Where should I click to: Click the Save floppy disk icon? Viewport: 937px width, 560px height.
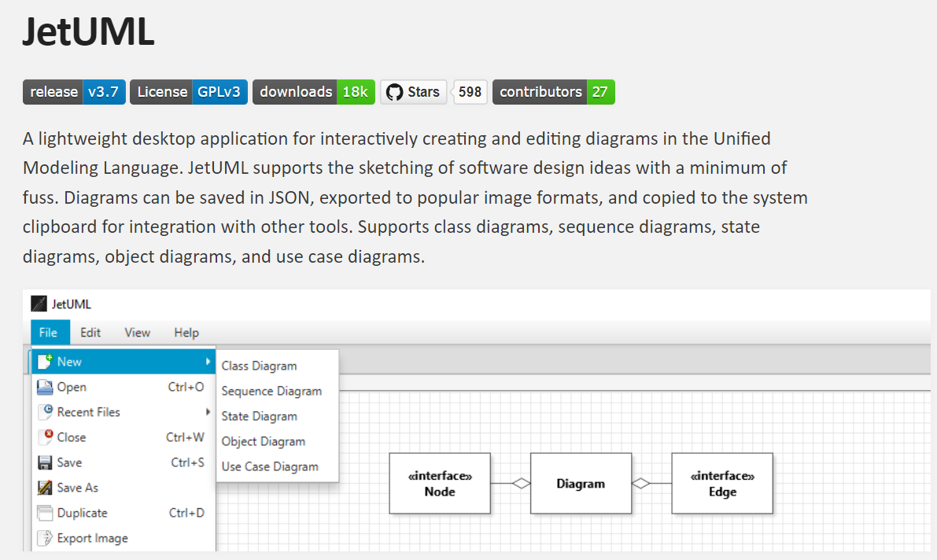point(45,462)
